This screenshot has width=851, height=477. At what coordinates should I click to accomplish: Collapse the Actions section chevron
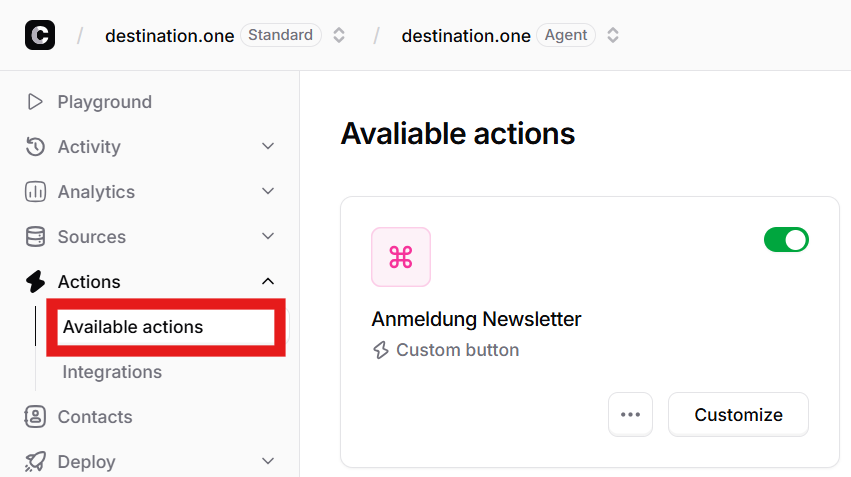[x=268, y=281]
